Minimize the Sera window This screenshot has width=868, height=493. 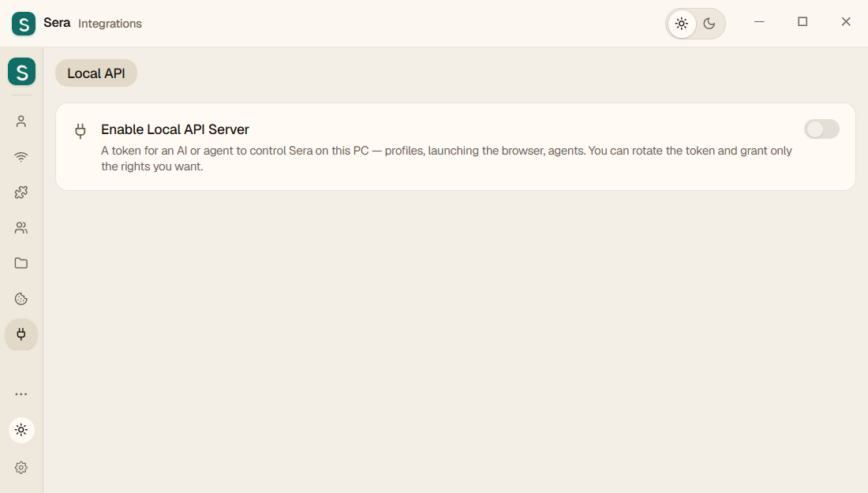click(759, 22)
